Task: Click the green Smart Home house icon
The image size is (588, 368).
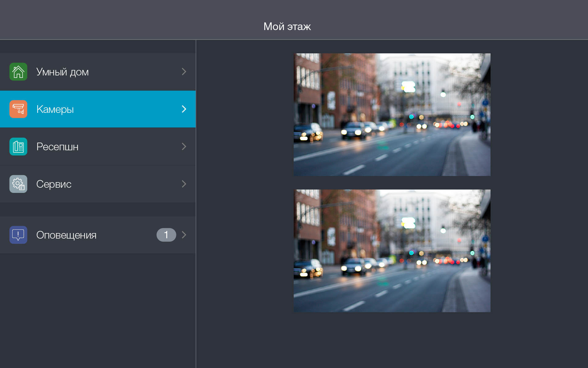Action: point(18,72)
